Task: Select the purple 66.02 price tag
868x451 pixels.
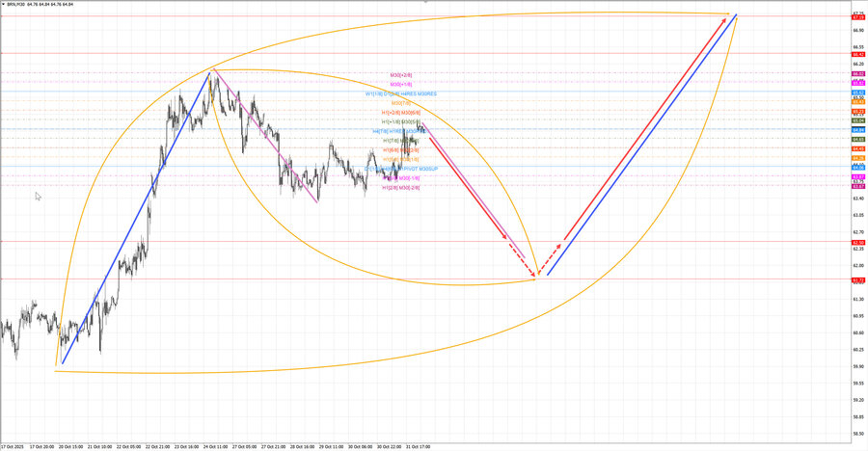Action: 858,73
